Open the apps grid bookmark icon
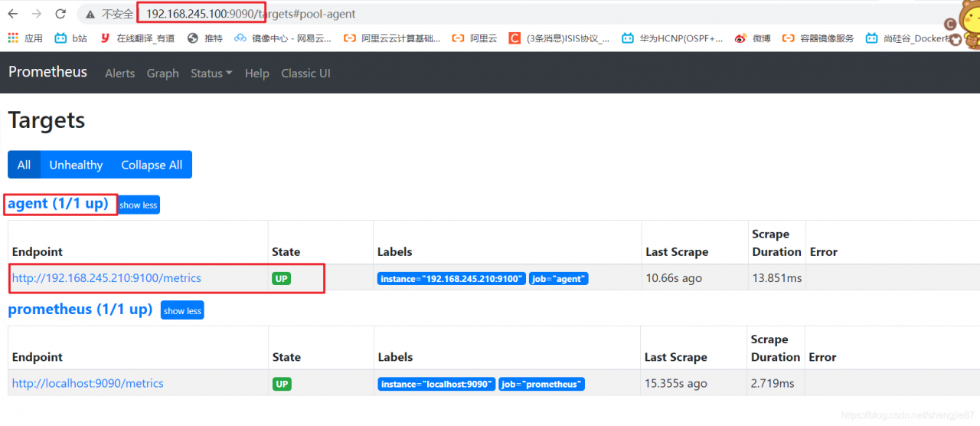This screenshot has width=980, height=426. pos(13,38)
